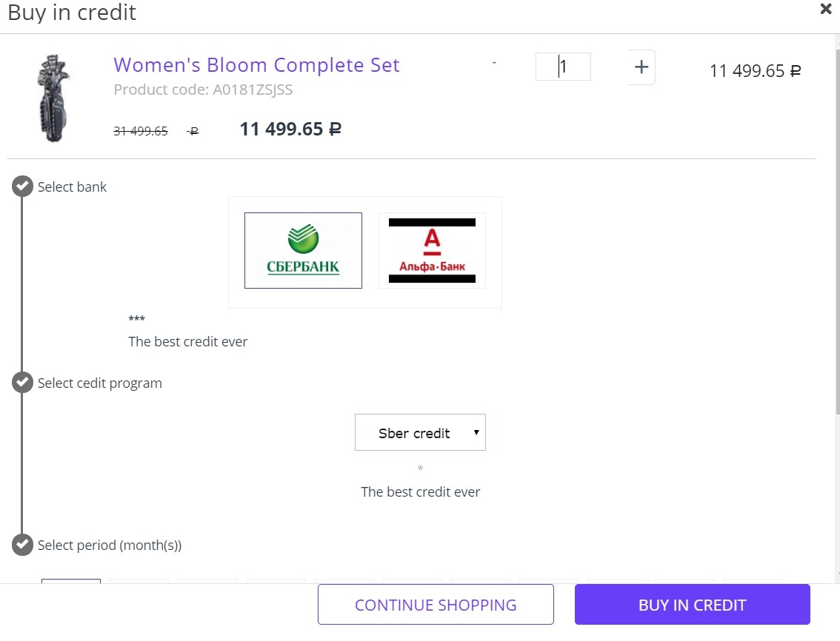Click the Select bank step label

tap(72, 187)
